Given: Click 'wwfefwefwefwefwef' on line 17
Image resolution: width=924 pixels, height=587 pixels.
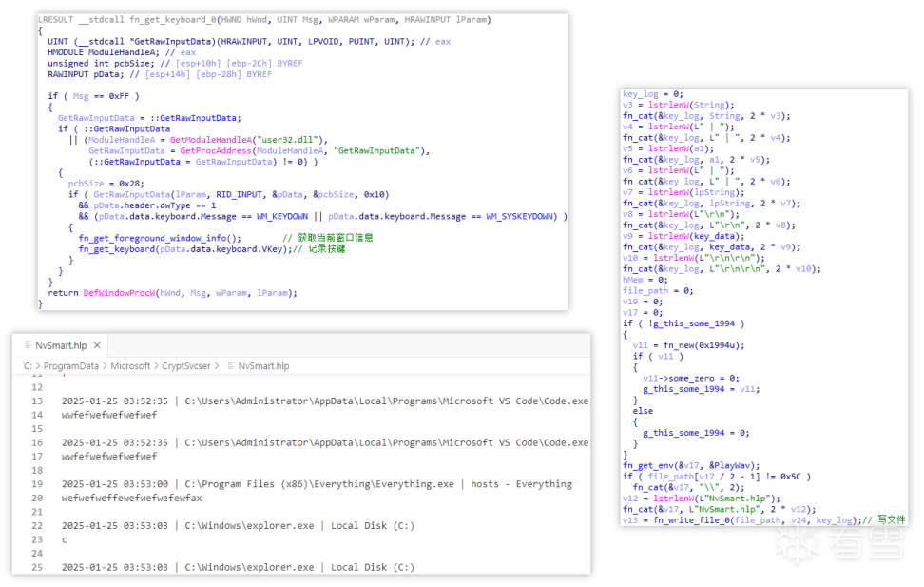Looking at the screenshot, I should [109, 457].
